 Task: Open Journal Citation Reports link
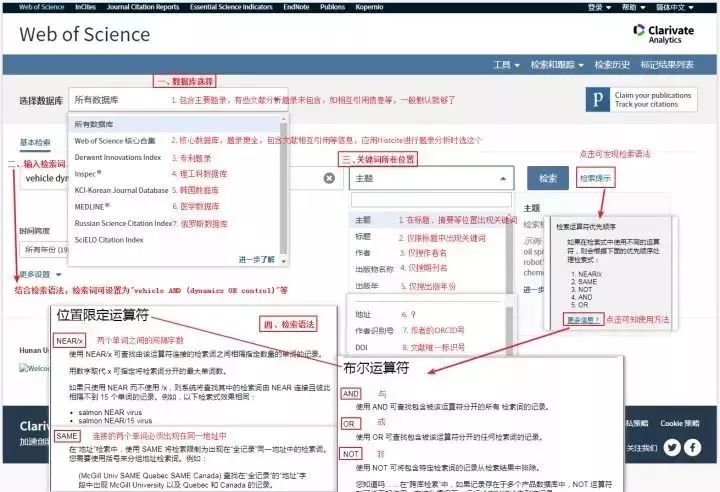tap(143, 7)
